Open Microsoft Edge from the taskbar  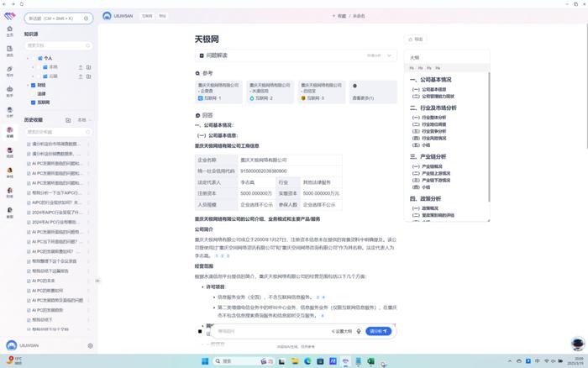point(307,361)
